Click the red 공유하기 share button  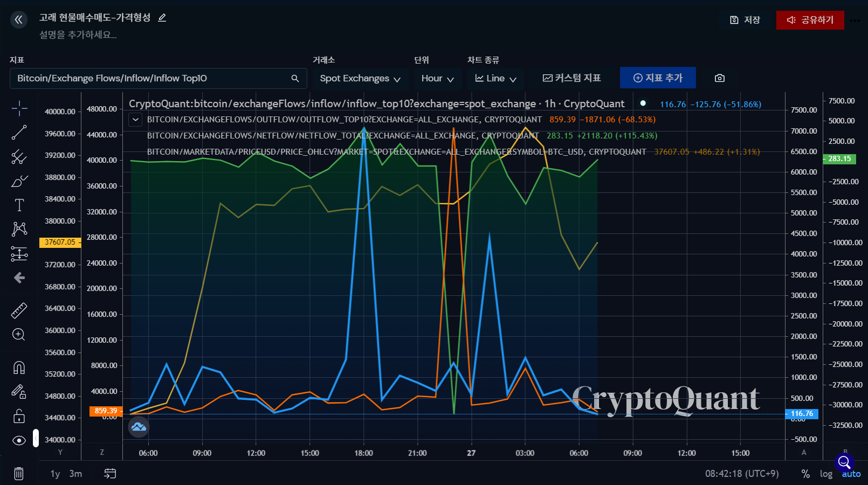[x=810, y=20]
